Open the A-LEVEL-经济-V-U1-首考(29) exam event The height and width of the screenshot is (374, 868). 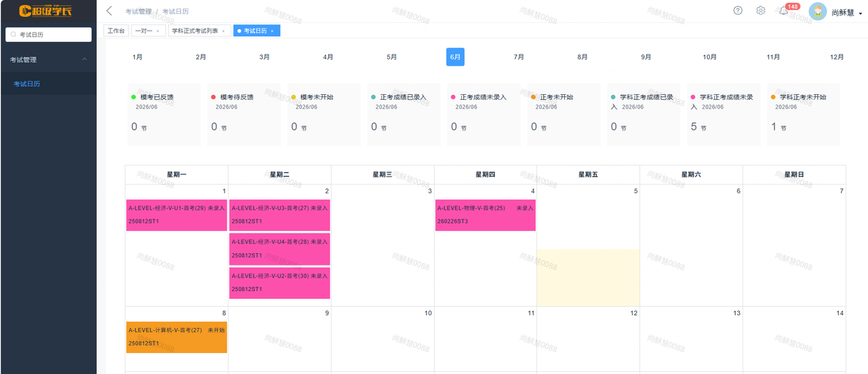(176, 215)
